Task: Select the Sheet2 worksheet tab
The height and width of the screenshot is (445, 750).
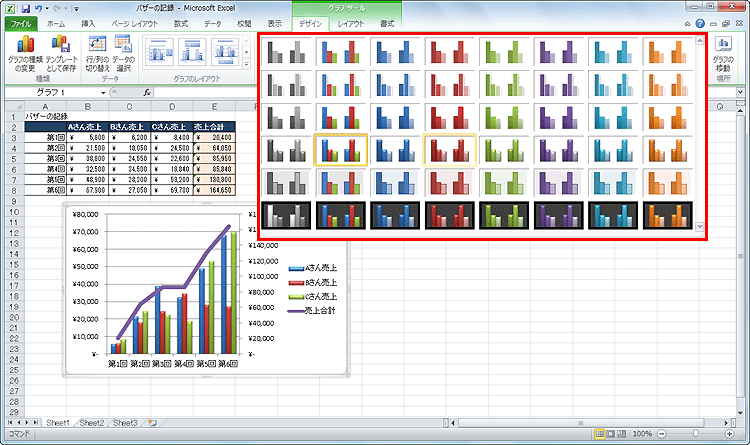Action: pos(92,423)
